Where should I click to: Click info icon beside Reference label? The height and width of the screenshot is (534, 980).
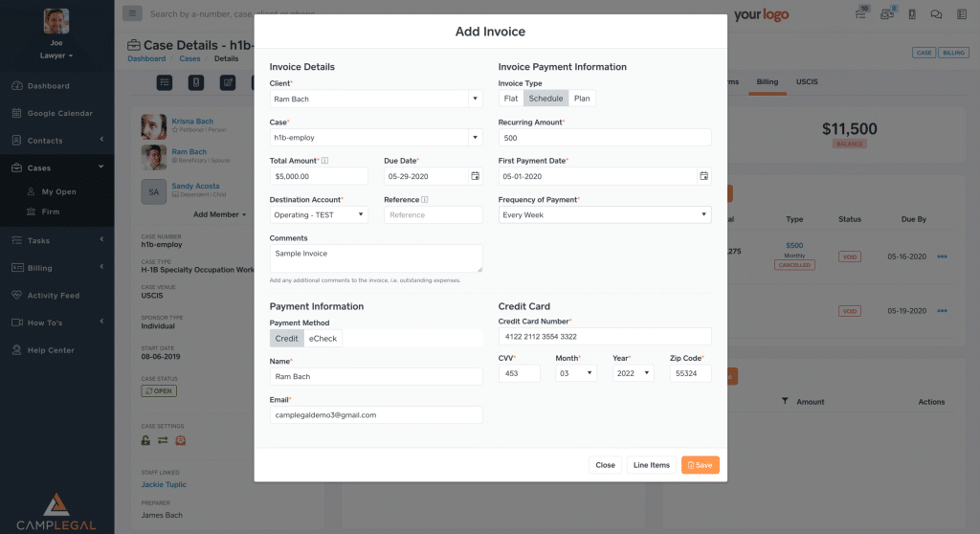coord(425,199)
